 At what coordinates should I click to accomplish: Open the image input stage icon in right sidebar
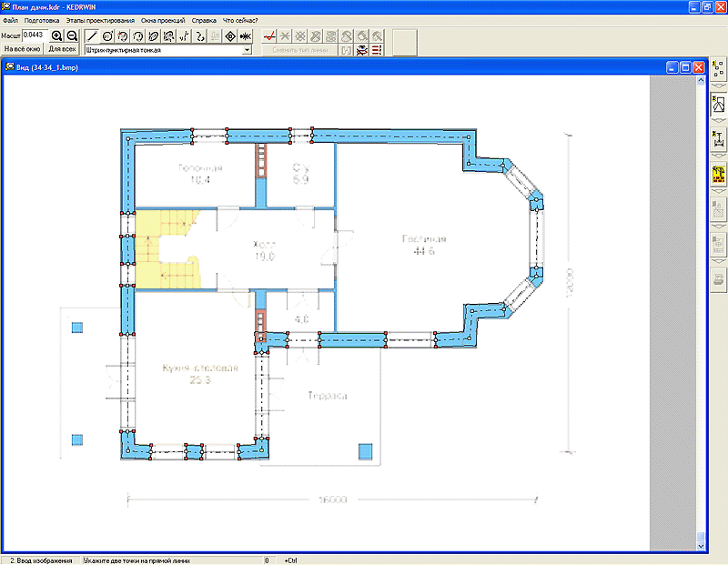point(718,105)
